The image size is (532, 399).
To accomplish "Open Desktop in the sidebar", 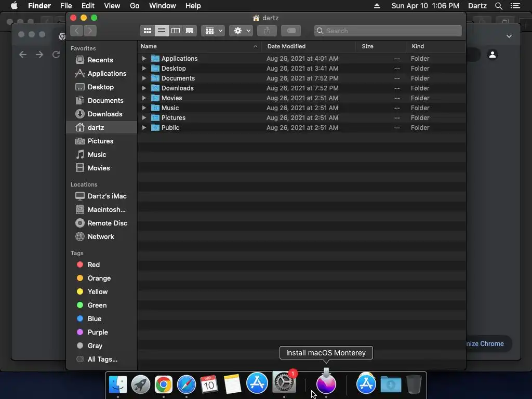I will (101, 87).
